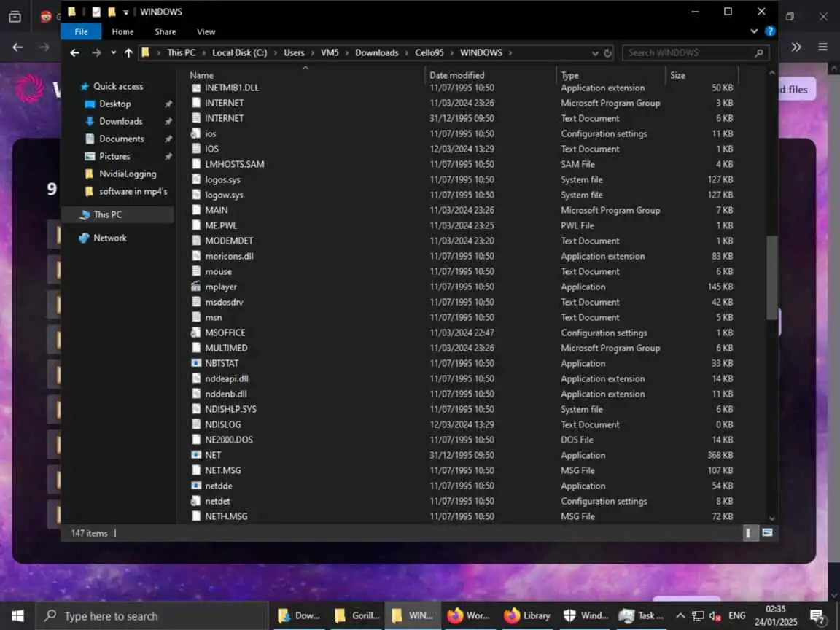
Task: Open notification center in taskbar
Action: click(x=817, y=617)
